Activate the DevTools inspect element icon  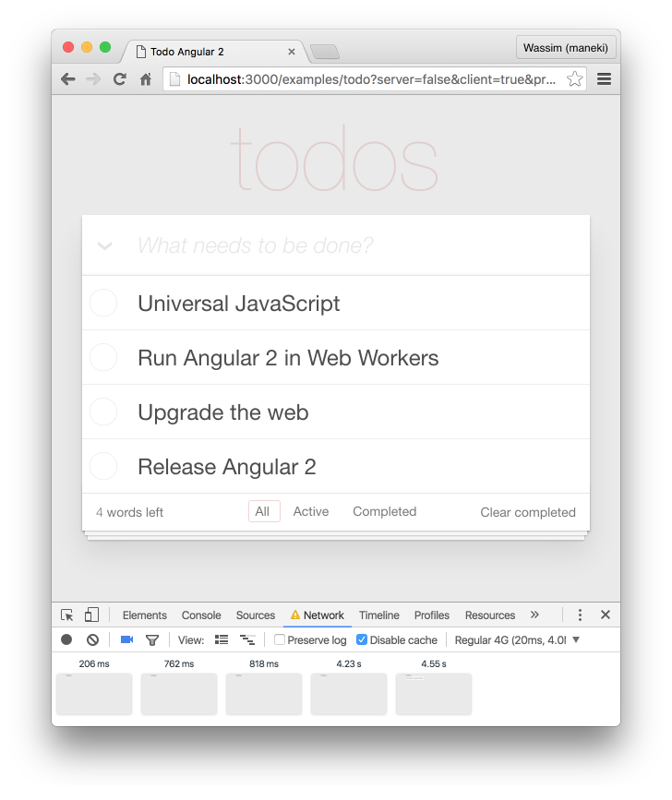tap(66, 615)
